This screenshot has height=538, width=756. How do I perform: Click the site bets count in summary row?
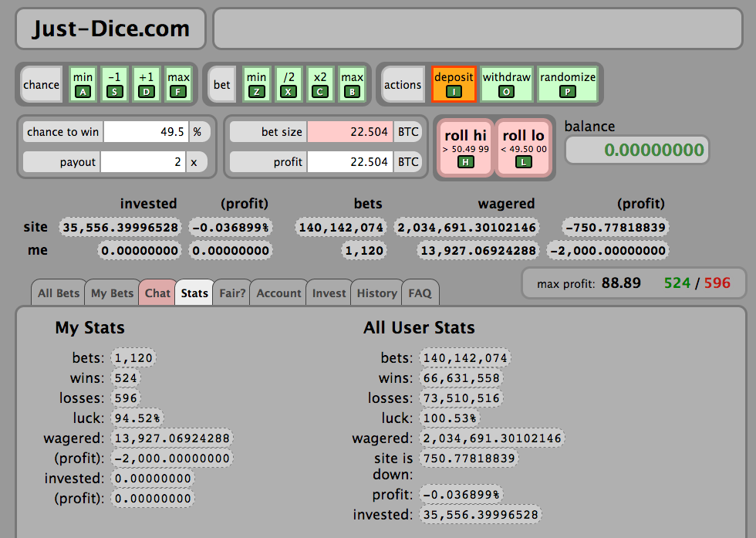(341, 227)
